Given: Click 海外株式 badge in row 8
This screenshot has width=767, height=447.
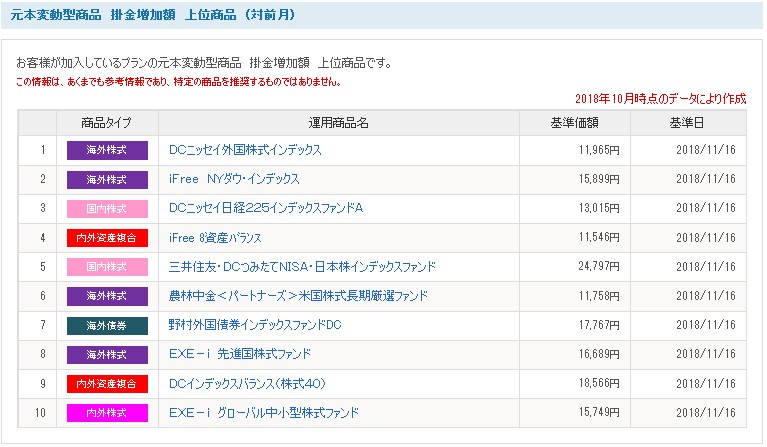Looking at the screenshot, I should [x=107, y=355].
